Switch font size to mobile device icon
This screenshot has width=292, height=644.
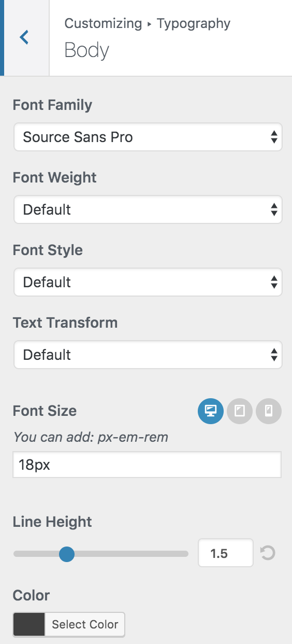tap(269, 411)
